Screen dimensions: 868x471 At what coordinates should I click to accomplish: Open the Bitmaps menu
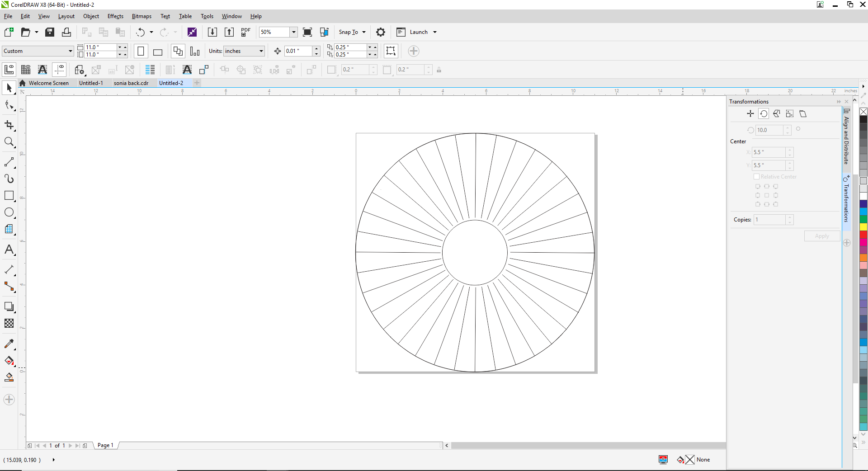tap(142, 16)
